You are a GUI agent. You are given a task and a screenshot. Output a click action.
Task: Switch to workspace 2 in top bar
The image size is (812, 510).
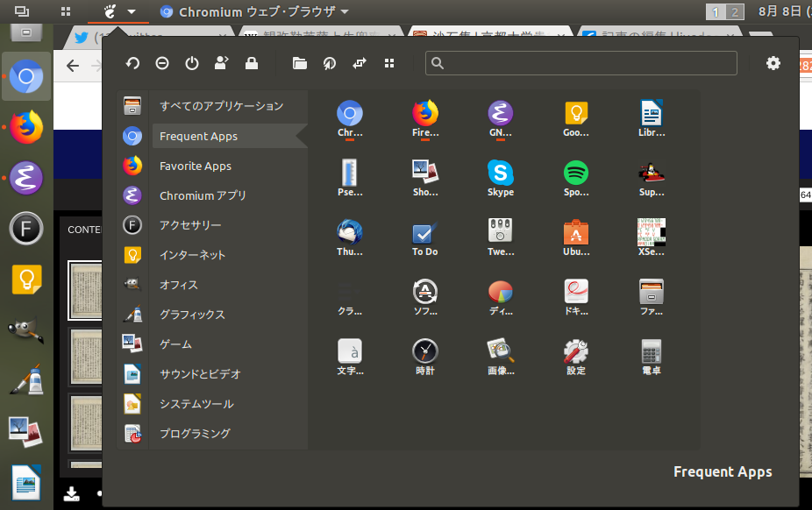click(734, 12)
